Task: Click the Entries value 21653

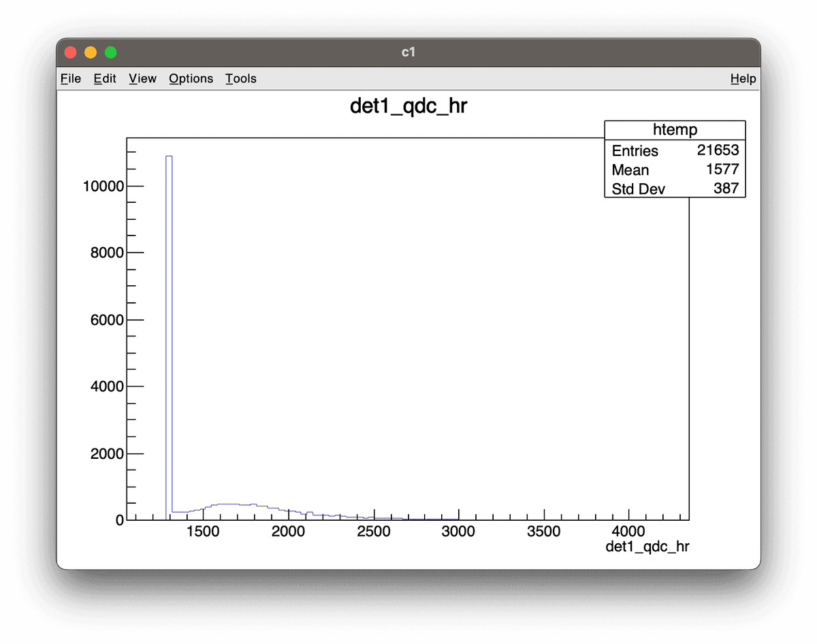Action: pos(718,150)
